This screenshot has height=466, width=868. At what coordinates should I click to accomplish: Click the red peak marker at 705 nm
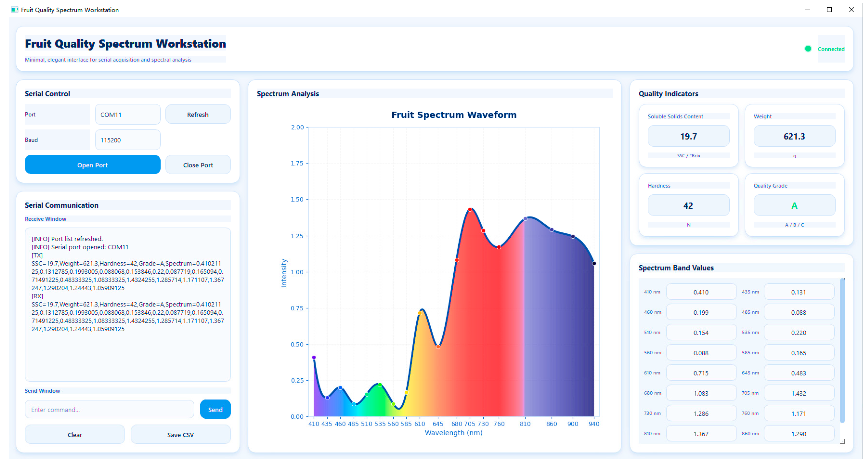(470, 210)
